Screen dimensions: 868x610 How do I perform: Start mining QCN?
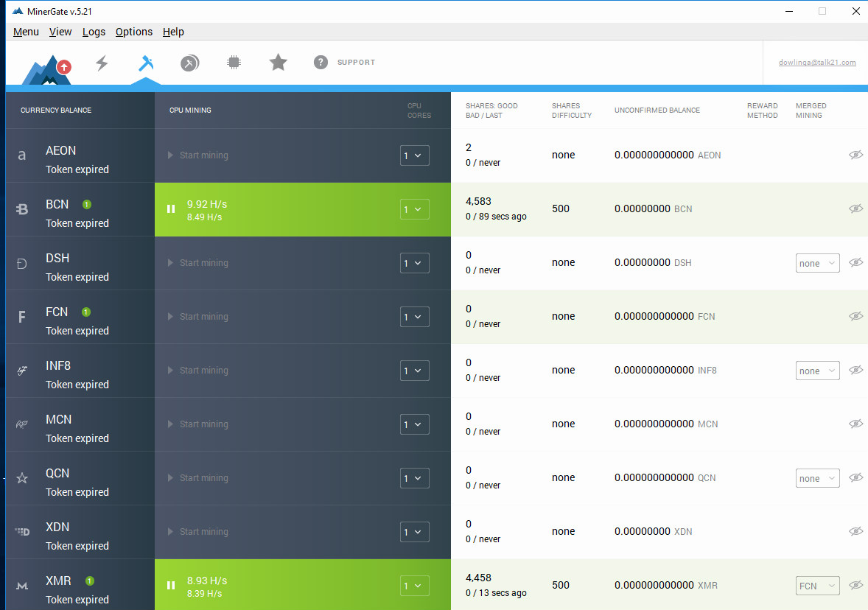(198, 477)
